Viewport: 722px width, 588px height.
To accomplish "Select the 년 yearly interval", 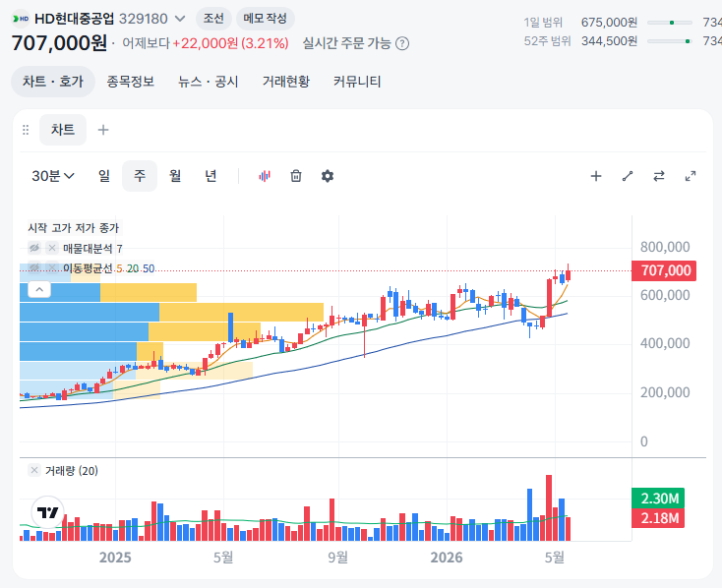I will click(211, 176).
